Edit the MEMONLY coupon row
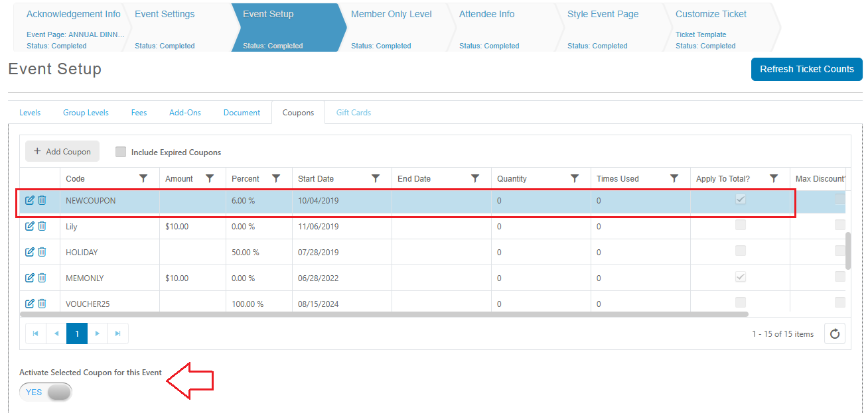The image size is (868, 413). pos(29,278)
